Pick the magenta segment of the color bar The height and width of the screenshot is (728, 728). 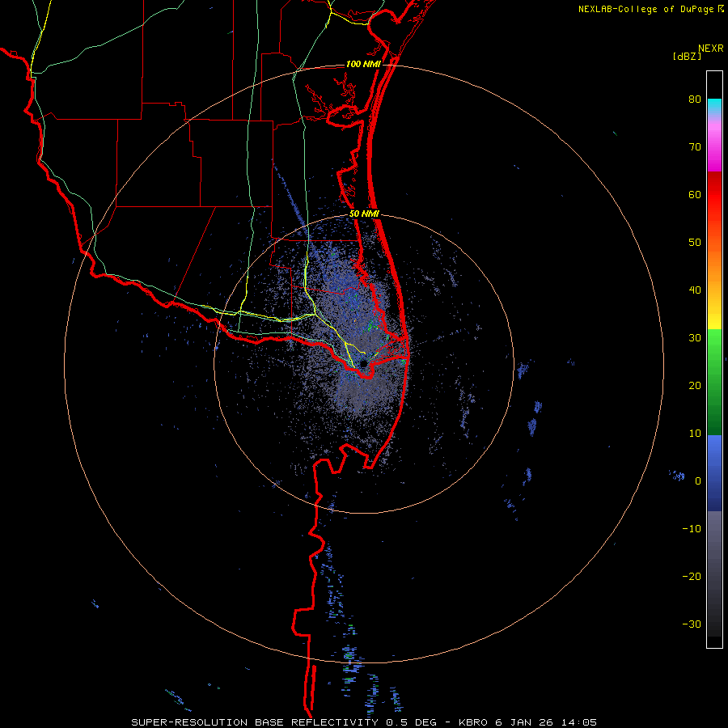(714, 149)
